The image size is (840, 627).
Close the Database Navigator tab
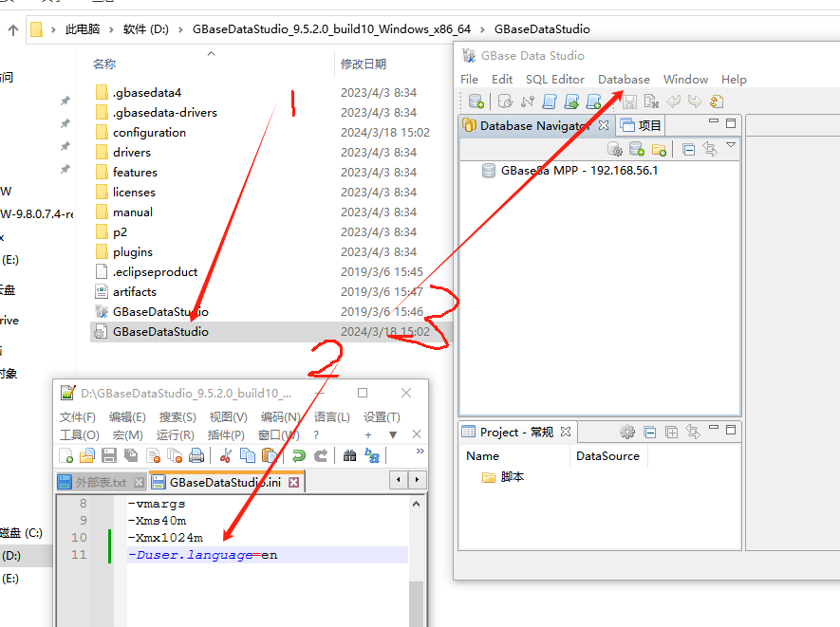tap(604, 125)
